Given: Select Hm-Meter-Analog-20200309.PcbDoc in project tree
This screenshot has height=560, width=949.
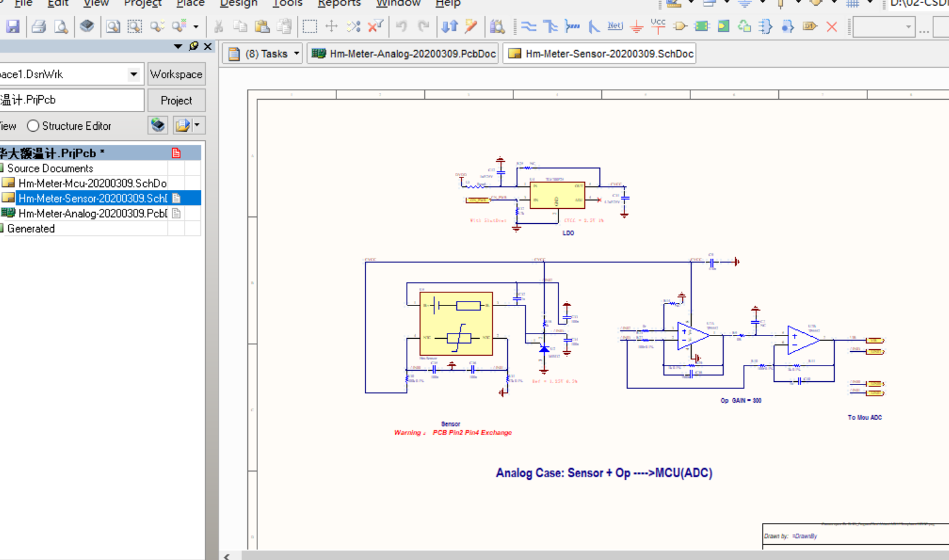Looking at the screenshot, I should (x=92, y=213).
